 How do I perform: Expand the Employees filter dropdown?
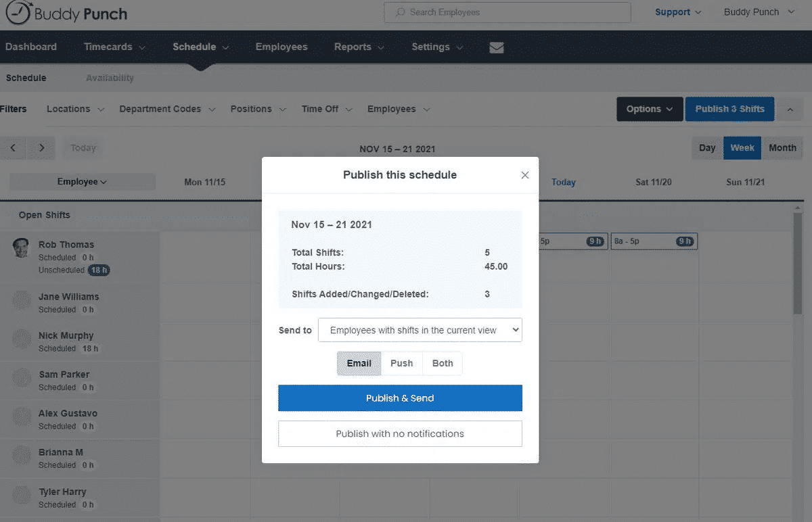(400, 109)
